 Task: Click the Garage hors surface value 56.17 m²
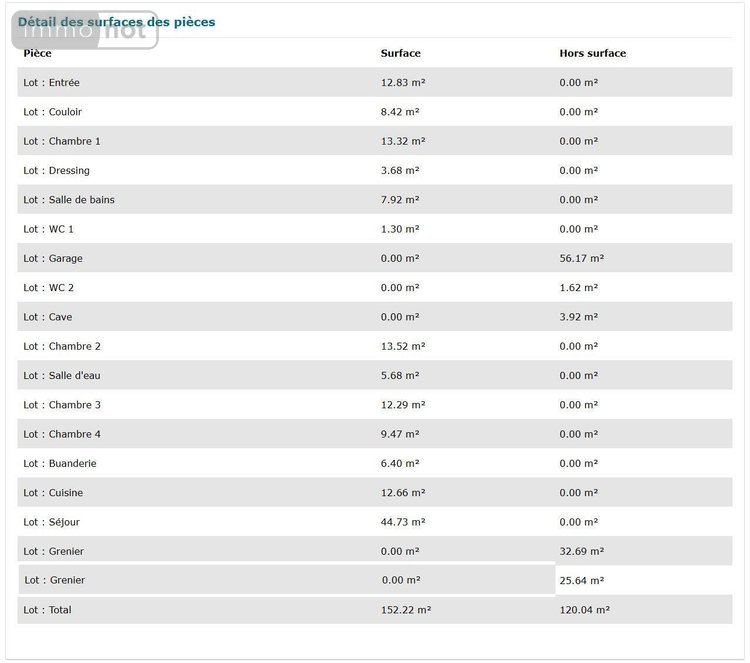(582, 258)
